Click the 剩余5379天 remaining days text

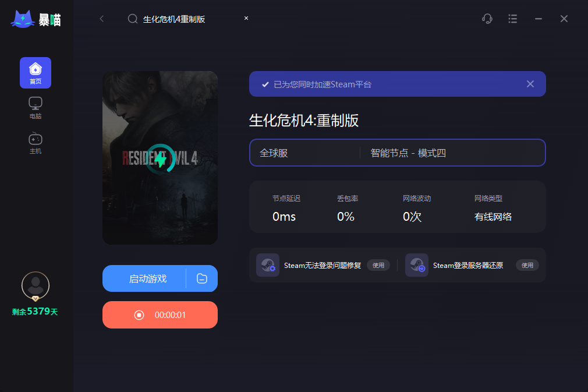35,312
